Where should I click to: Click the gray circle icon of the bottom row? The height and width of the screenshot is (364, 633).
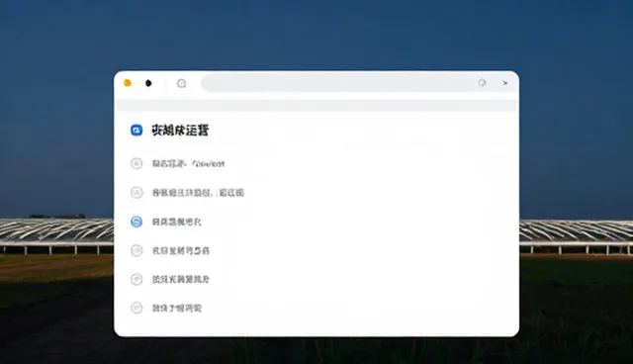pos(136,308)
